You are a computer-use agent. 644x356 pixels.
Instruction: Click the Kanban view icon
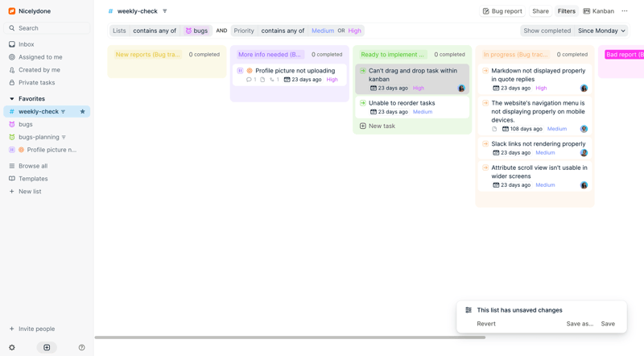click(x=587, y=11)
